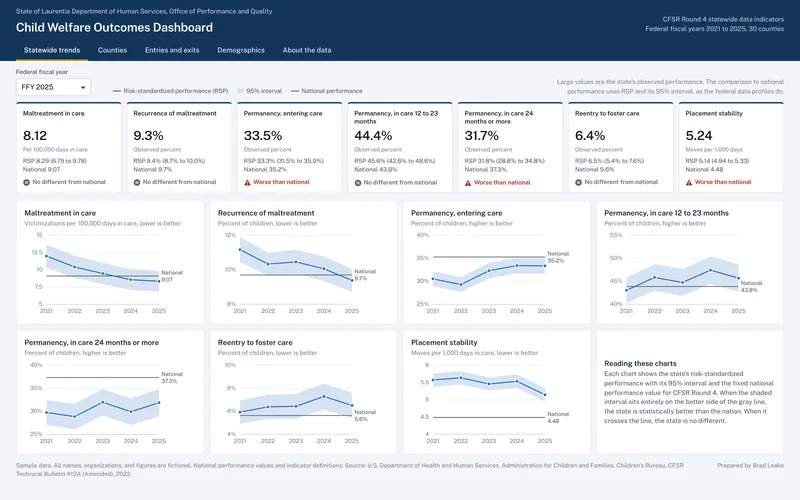Click the National 35.2% label in entering care chart
Image resolution: width=800 pixels, height=500 pixels.
click(558, 257)
